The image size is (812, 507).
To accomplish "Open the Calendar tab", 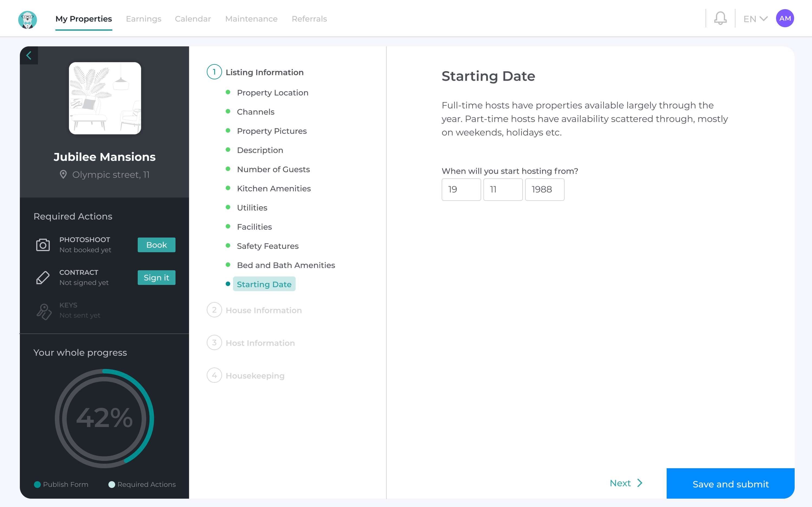I will tap(193, 19).
